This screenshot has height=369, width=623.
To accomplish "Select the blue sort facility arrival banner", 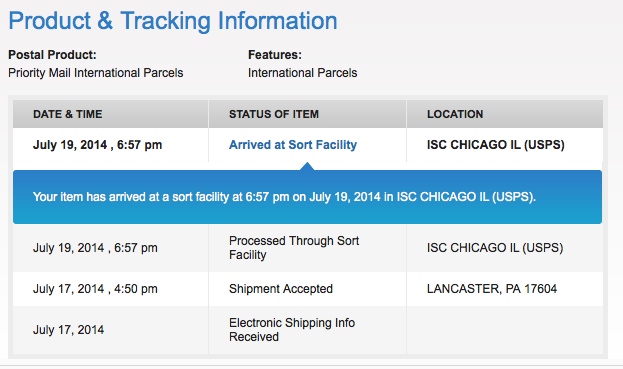I will pos(308,197).
